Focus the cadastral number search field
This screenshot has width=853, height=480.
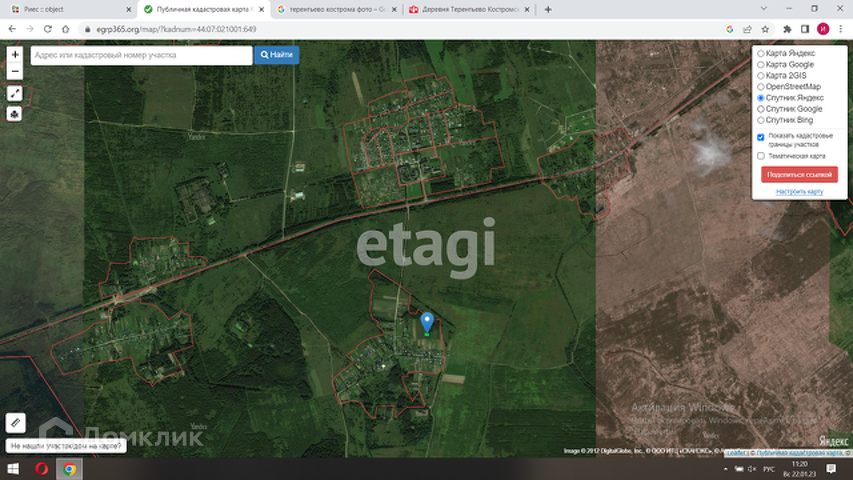[141, 55]
